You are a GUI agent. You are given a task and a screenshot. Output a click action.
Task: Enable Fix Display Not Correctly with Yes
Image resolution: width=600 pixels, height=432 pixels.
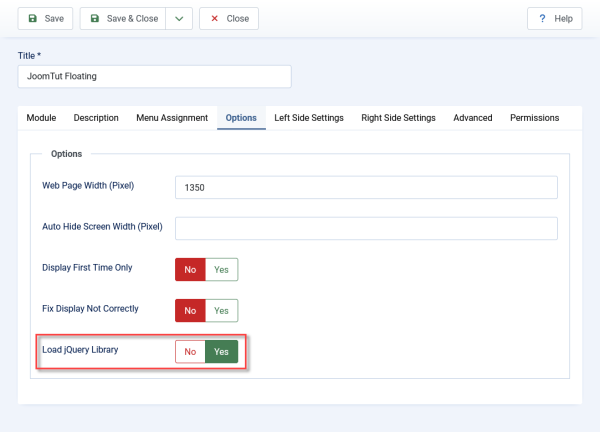222,311
